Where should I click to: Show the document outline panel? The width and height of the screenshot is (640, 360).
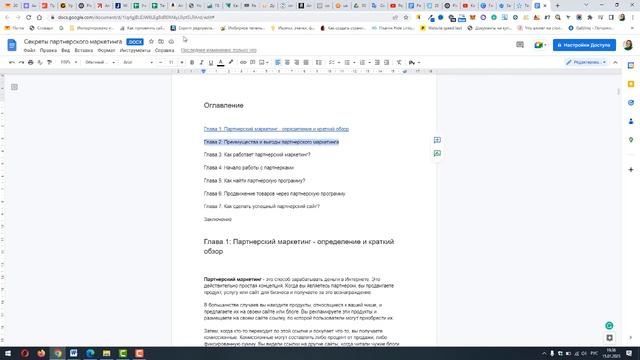coord(14,87)
